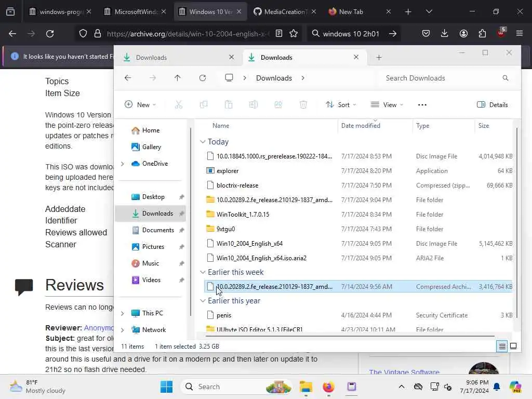532x399 pixels.
Task: List all Firefox tabs dropdown arrow
Action: (429, 11)
